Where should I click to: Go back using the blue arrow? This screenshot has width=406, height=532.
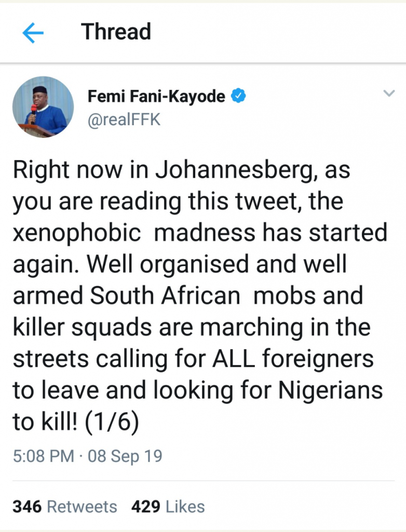point(33,33)
